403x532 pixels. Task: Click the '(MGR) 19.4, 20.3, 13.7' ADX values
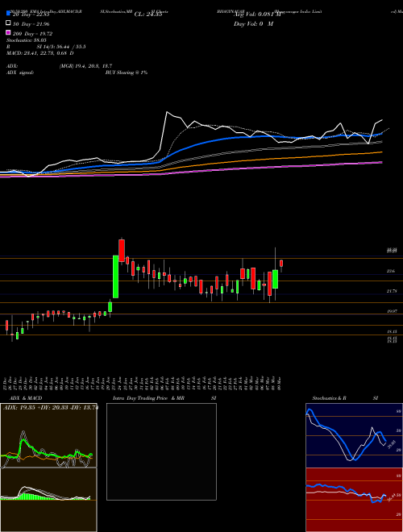85,66
